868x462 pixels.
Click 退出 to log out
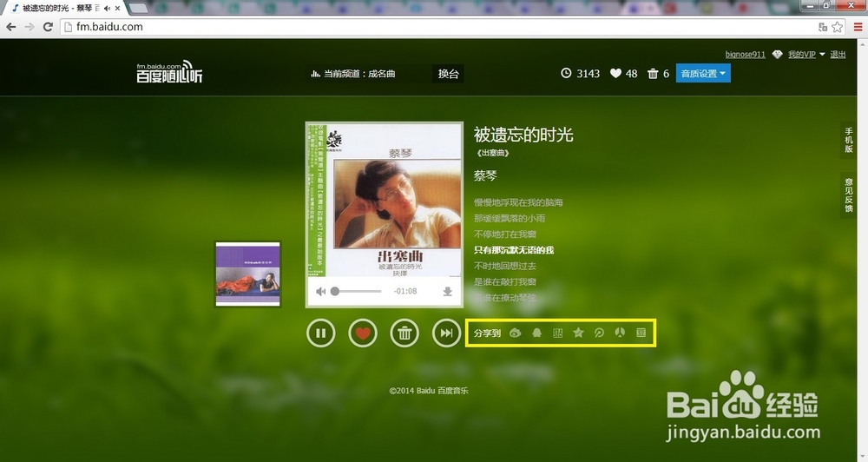coord(838,55)
